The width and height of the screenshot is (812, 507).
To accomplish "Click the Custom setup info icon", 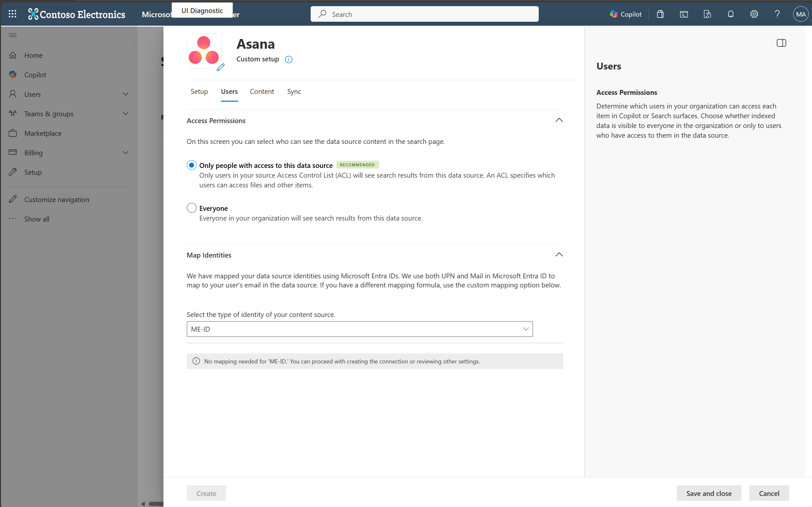I will [x=289, y=59].
